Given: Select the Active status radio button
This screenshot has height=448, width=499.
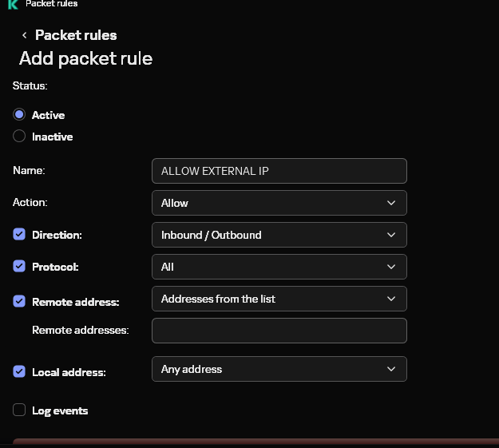Looking at the screenshot, I should [x=19, y=115].
